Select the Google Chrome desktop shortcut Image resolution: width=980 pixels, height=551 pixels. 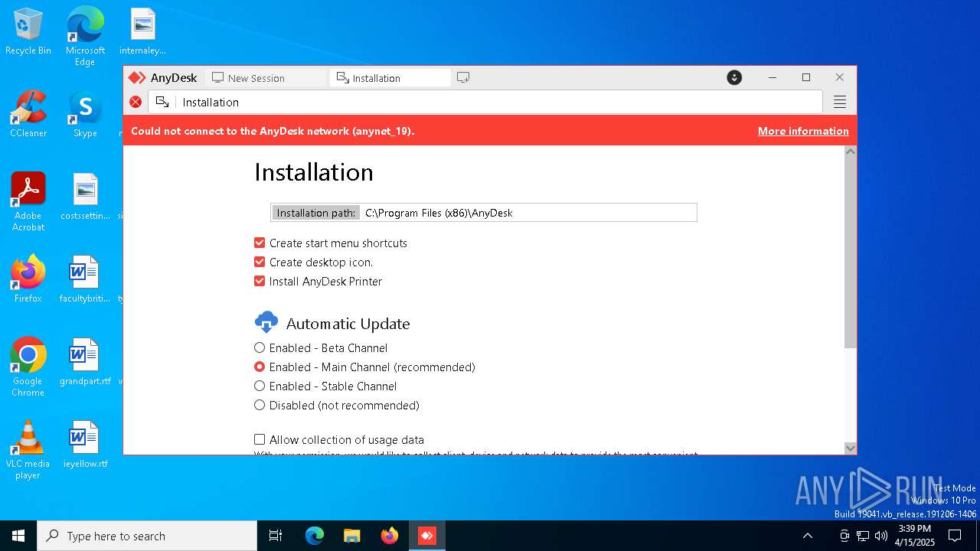tap(28, 367)
